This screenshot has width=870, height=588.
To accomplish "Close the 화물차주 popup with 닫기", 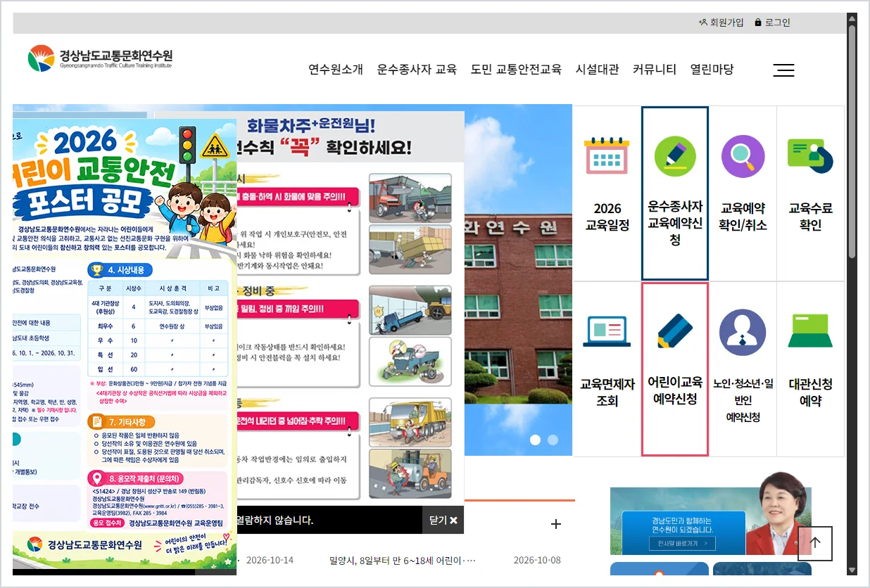I will point(443,520).
